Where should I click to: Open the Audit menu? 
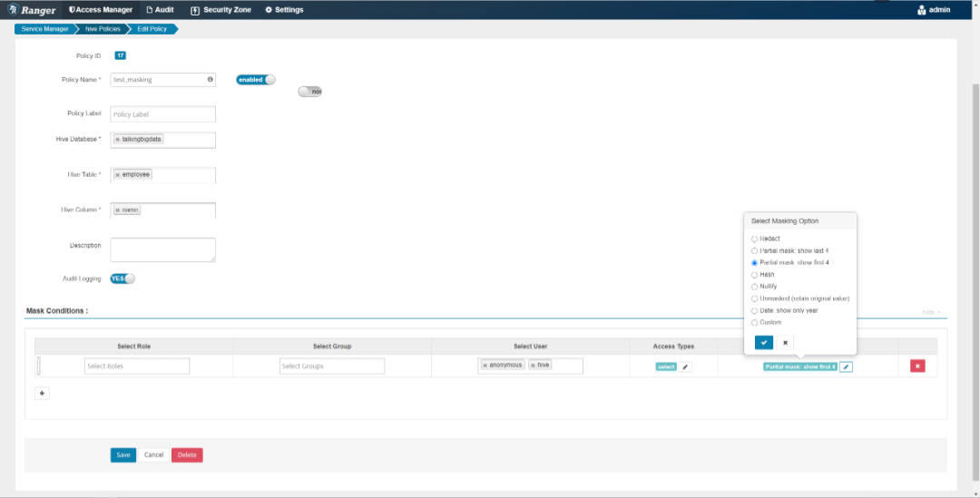(160, 9)
